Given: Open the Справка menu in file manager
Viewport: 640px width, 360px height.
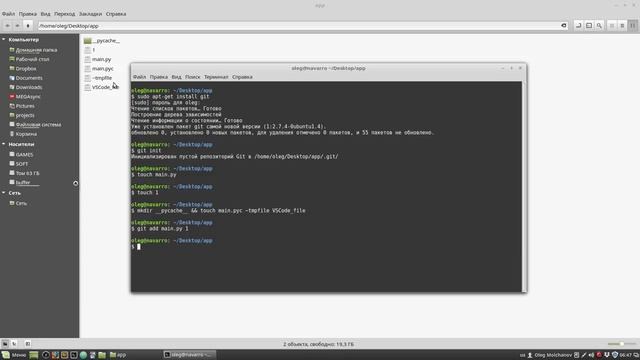Looking at the screenshot, I should click(116, 14).
